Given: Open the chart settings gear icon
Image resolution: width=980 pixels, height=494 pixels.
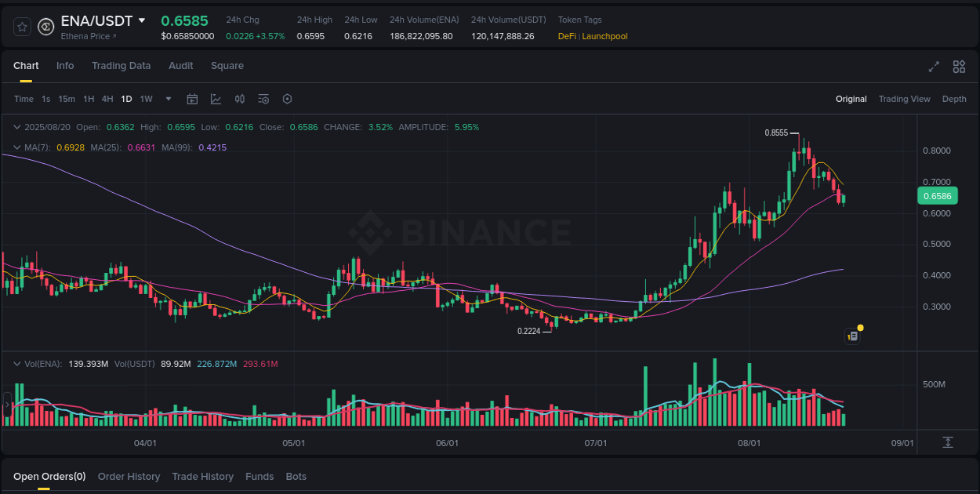Looking at the screenshot, I should (x=287, y=99).
